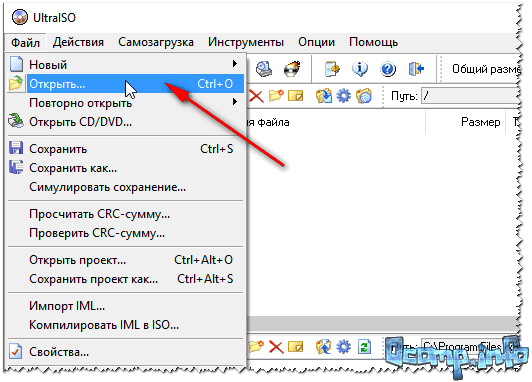Image resolution: width=532 pixels, height=382 pixels.
Task: Open the Самозагрузка menu
Action: pyautogui.click(x=156, y=42)
